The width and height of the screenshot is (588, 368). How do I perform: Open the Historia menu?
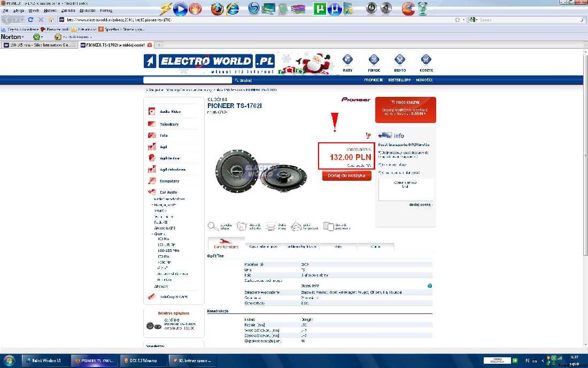(50, 11)
